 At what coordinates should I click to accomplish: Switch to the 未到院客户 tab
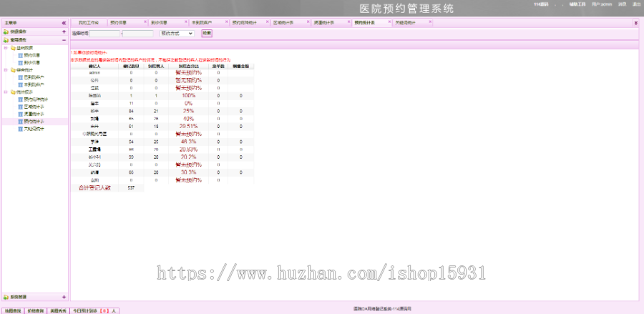[202, 23]
